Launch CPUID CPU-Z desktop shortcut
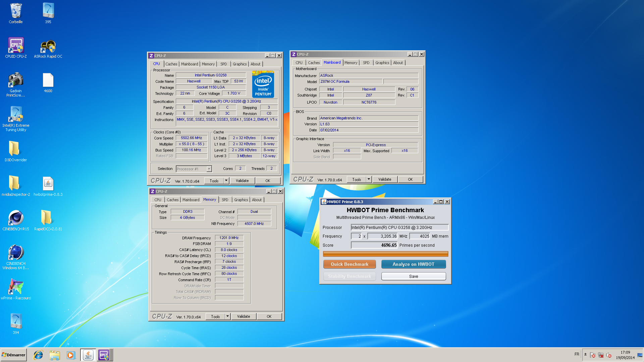This screenshot has height=362, width=644. point(16,48)
